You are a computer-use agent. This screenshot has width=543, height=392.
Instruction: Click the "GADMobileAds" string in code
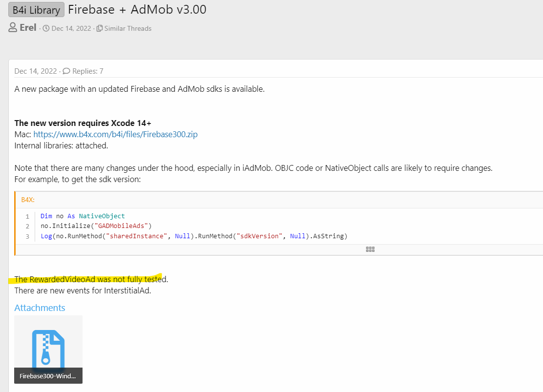click(x=124, y=226)
